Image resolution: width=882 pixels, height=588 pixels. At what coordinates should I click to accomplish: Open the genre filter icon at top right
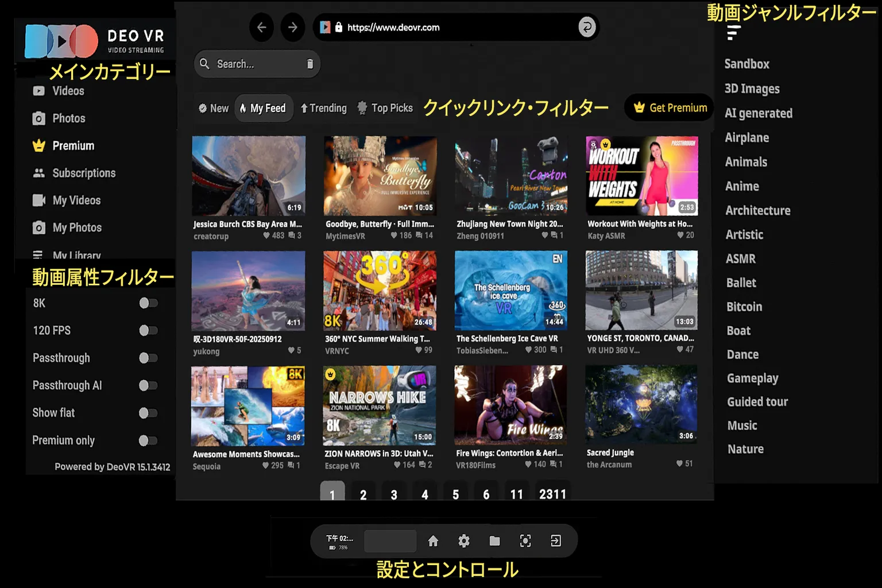[732, 34]
